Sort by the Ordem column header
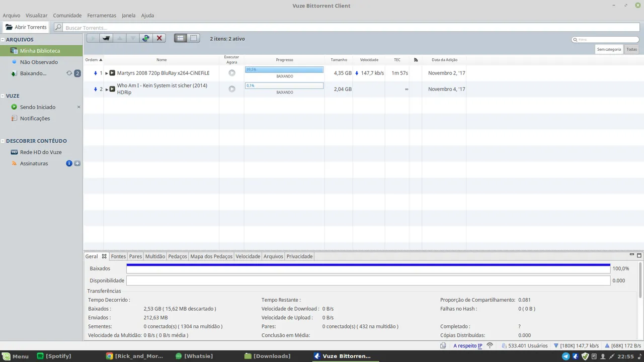Screen dimensions: 644x362 point(94,60)
